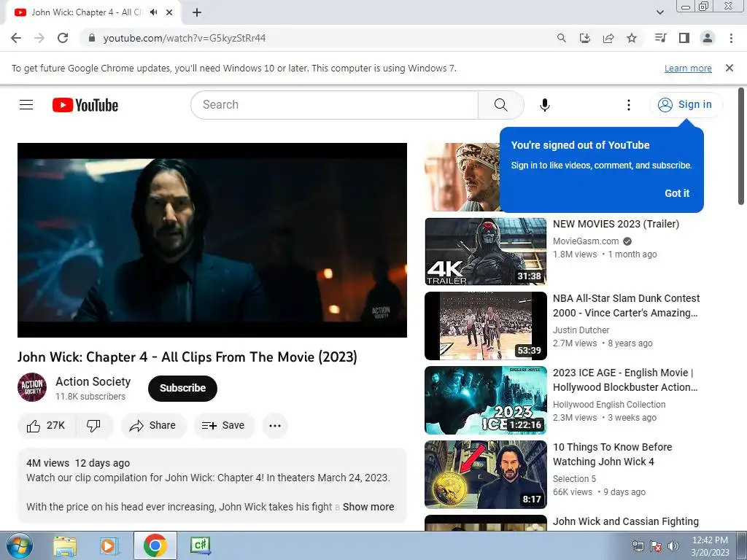Screen dimensions: 747x560
Task: Open the Action Center flag icon in tray
Action: (x=656, y=547)
